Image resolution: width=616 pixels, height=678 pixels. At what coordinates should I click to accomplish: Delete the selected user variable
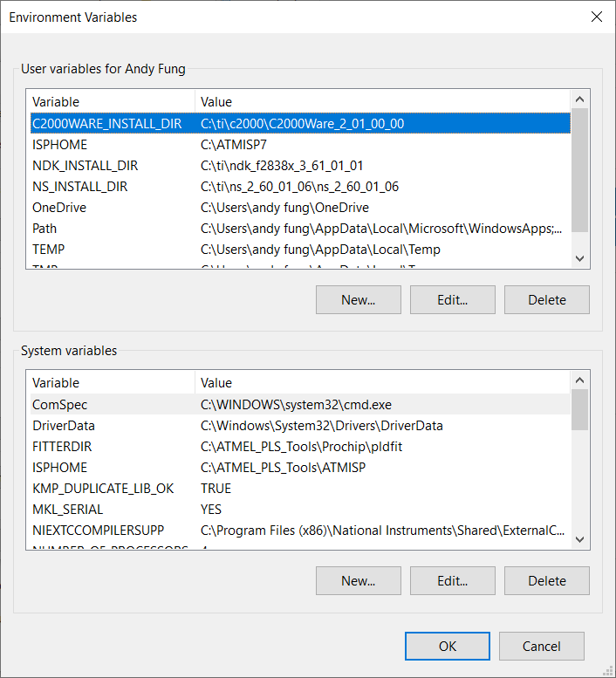pyautogui.click(x=547, y=299)
